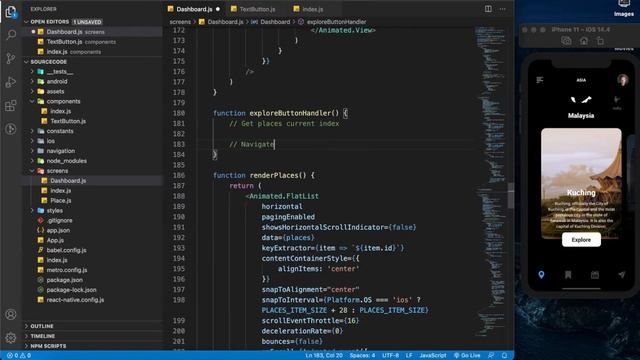
Task: Open the Extensions view in activity bar
Action: (x=11, y=106)
